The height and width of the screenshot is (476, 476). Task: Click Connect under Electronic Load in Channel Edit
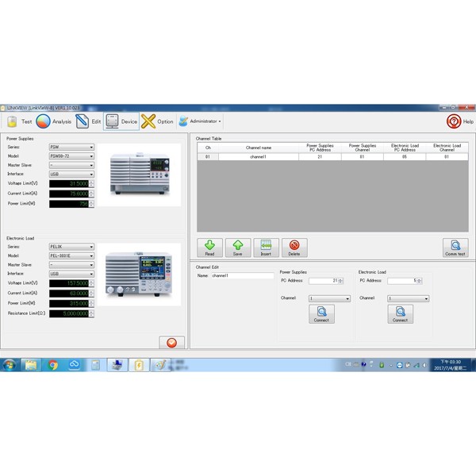401,314
